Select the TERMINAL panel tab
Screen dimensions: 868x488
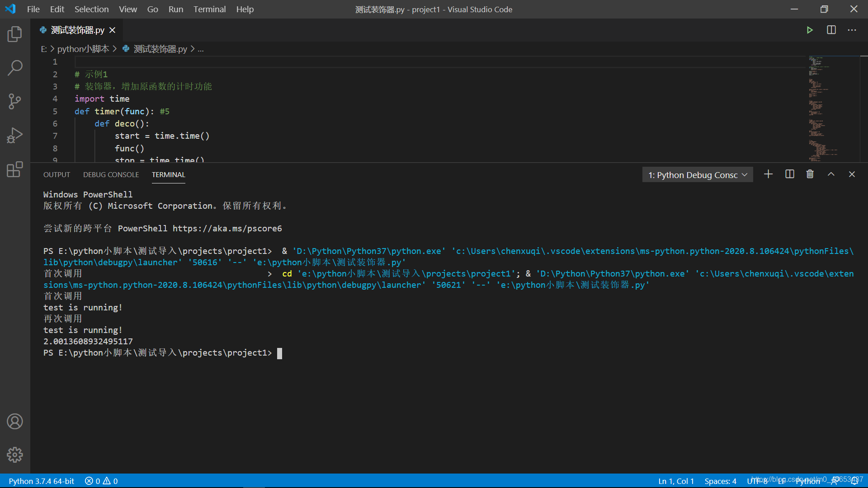pos(168,175)
